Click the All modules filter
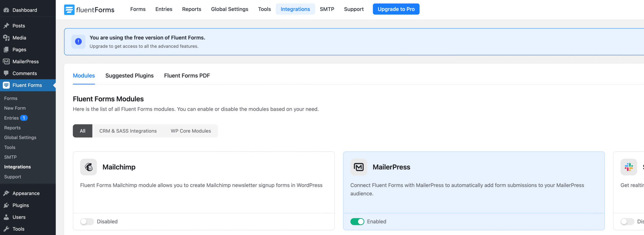This screenshot has height=235, width=644. 82,131
